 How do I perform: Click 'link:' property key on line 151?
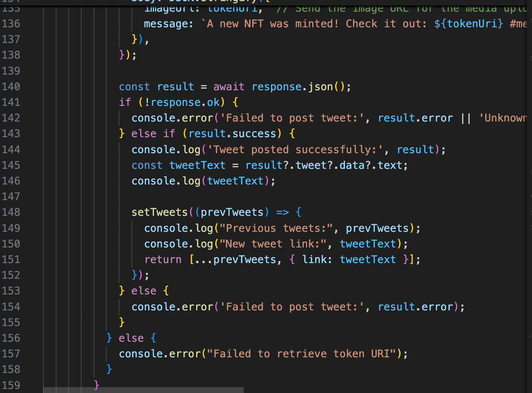317,259
